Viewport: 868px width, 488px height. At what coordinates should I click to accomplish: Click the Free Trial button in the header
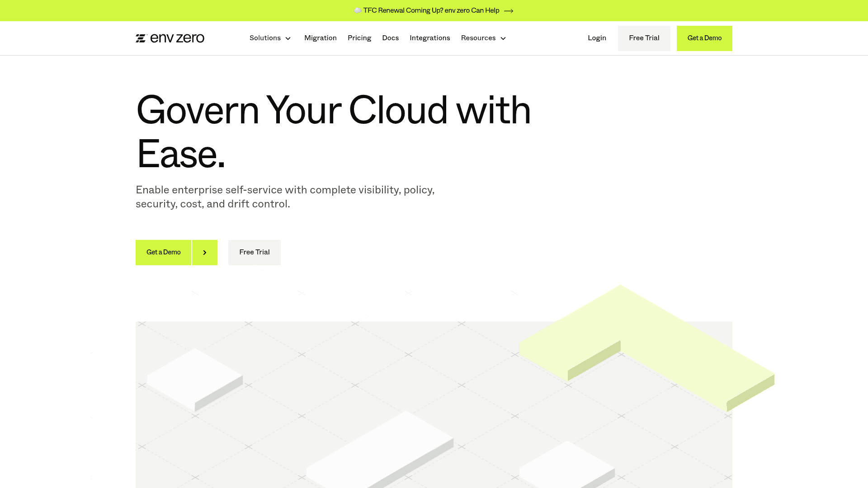point(644,38)
